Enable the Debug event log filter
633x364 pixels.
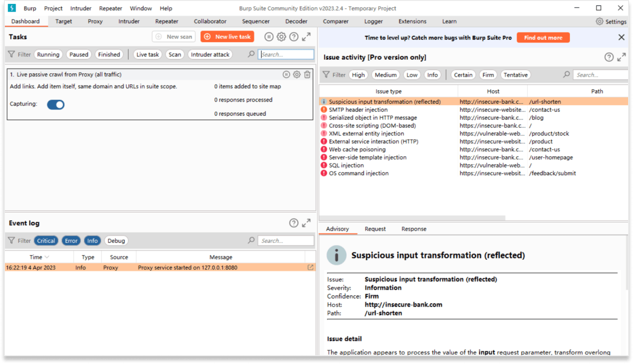click(116, 241)
